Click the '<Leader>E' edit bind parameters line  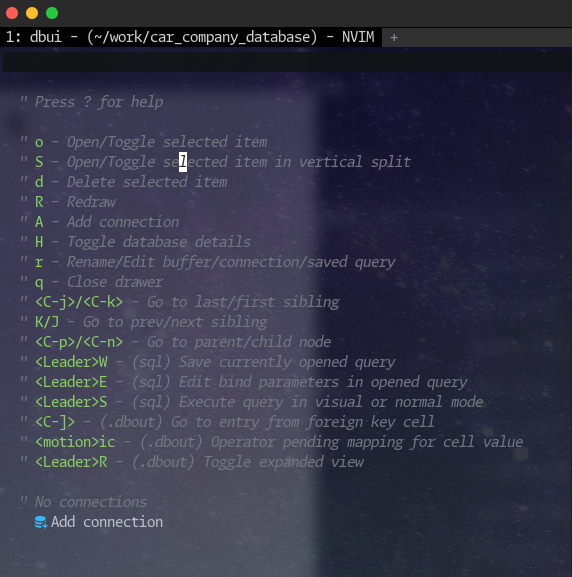point(244,382)
